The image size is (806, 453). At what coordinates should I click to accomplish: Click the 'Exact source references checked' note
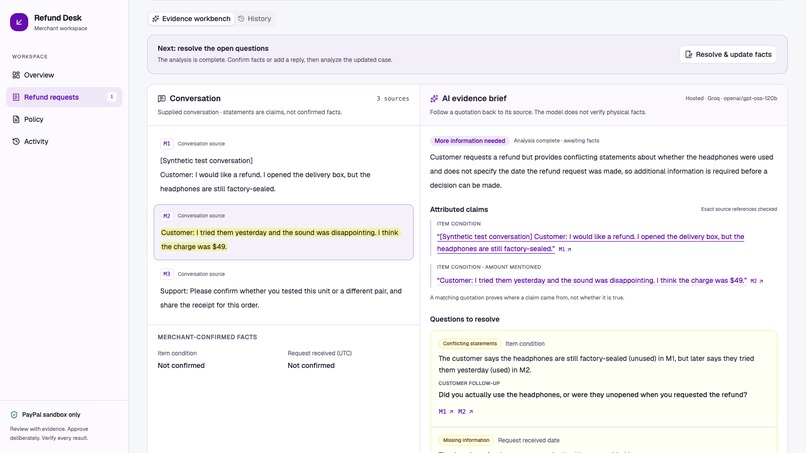coord(739,209)
